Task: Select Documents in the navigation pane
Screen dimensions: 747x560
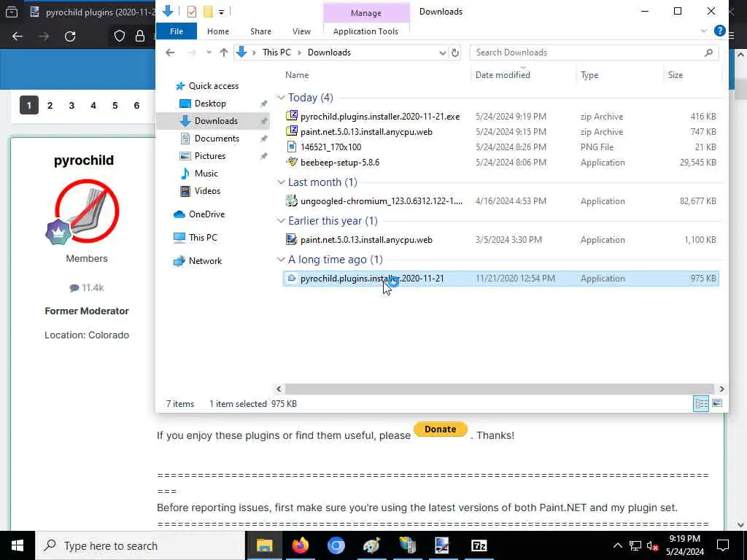Action: click(x=217, y=139)
